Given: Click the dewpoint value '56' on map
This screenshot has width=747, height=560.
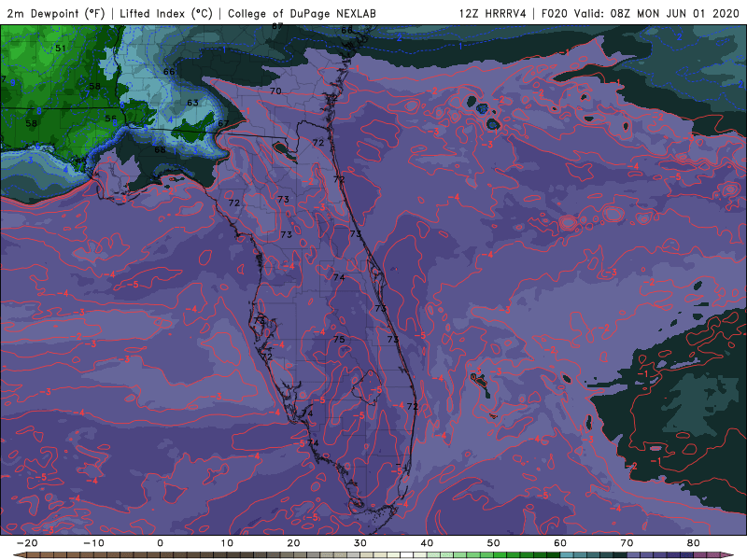Looking at the screenshot, I should [x=110, y=119].
